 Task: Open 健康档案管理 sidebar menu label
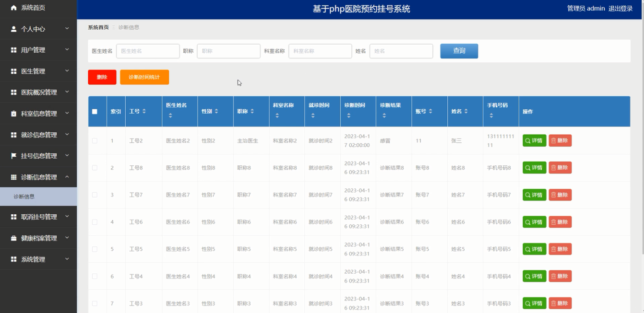[39, 238]
